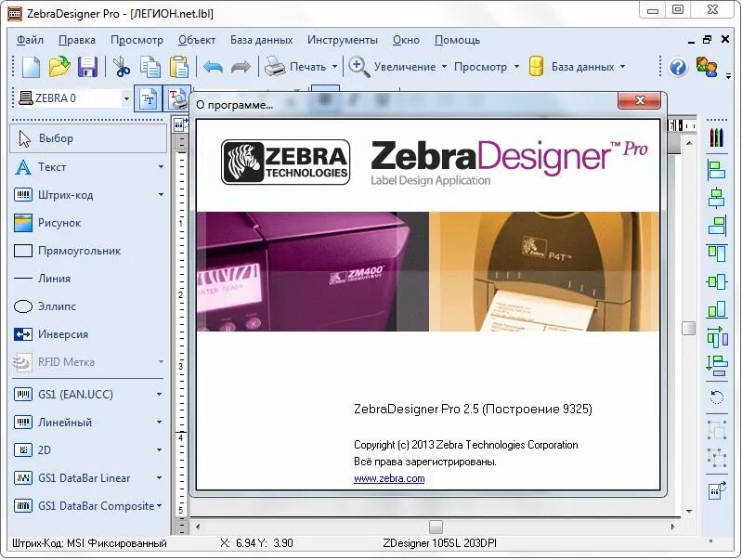The height and width of the screenshot is (560, 742).
Task: Copy the selected object icon
Action: click(150, 67)
